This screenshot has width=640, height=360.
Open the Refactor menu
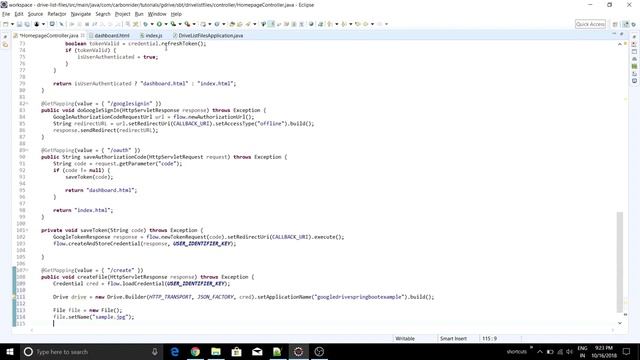57,14
